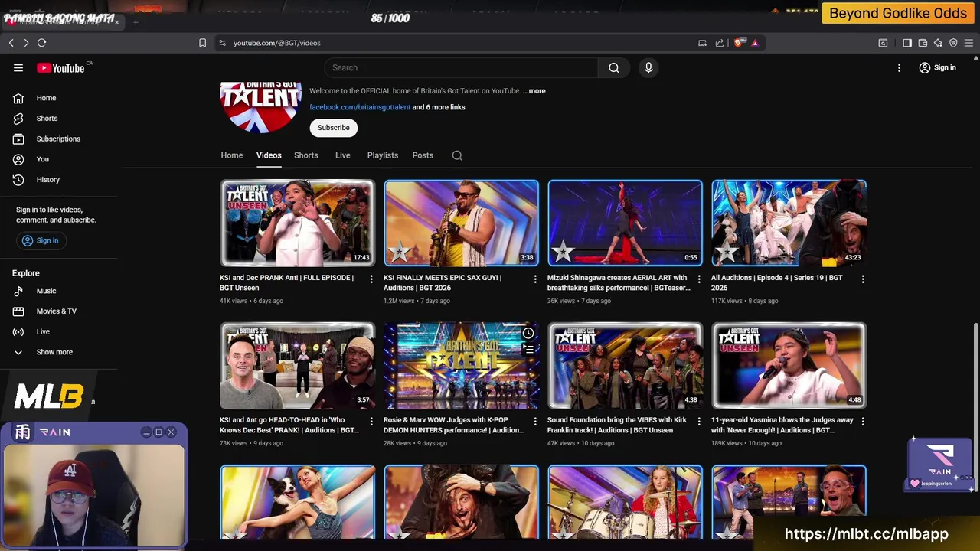
Task: Click the search magnifier button
Action: pos(614,67)
